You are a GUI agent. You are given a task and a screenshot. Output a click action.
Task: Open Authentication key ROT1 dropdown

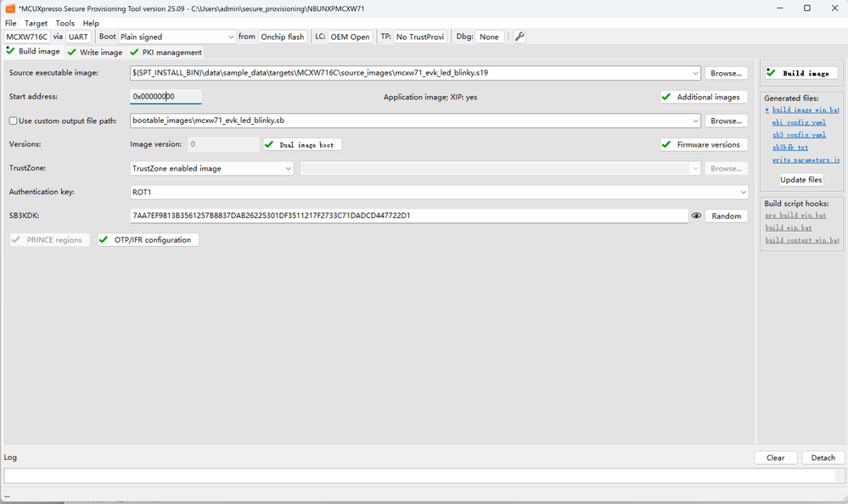[439, 193]
